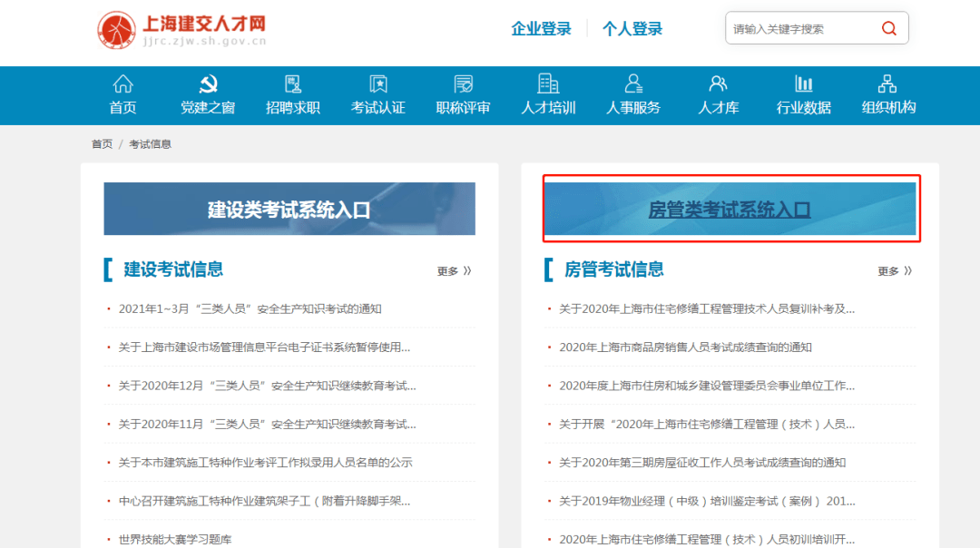The width and height of the screenshot is (980, 548).
Task: Select 人才培训 navigation label
Action: 548,107
